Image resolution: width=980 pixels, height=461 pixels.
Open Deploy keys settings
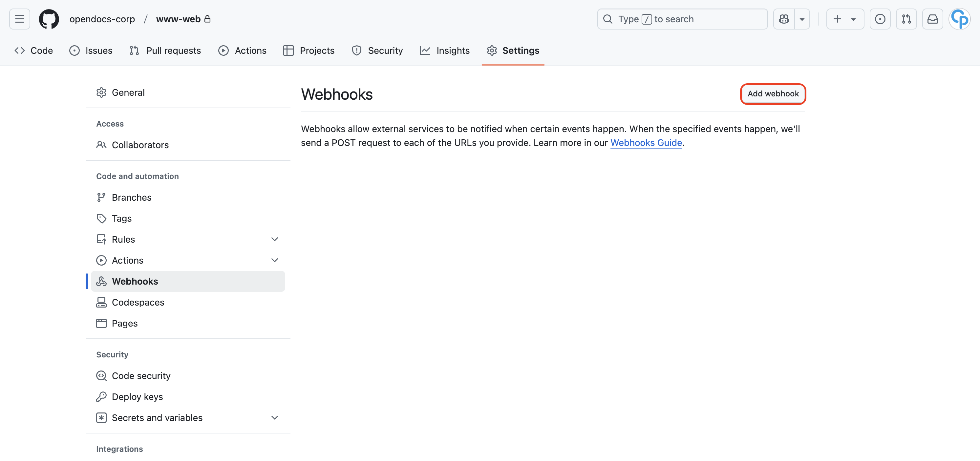pos(137,397)
